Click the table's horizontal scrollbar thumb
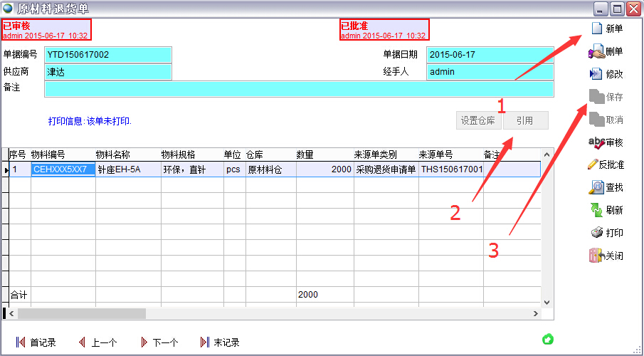The height and width of the screenshot is (356, 644). click(x=81, y=313)
